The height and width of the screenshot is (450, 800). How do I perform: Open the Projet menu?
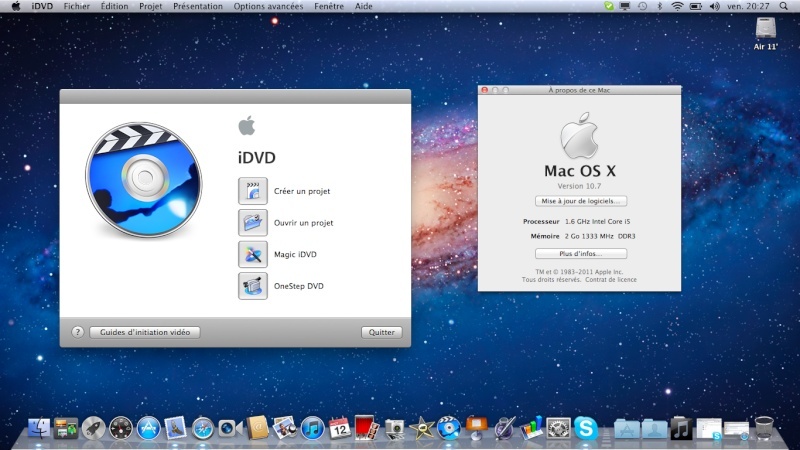[151, 6]
